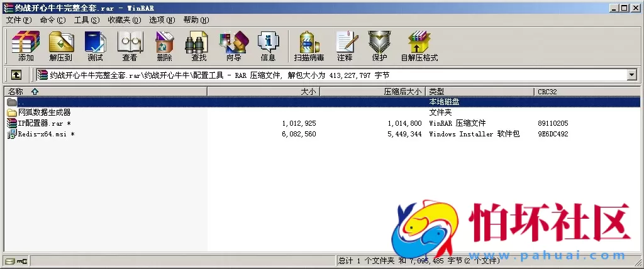Sort by 大小 column header
This screenshot has height=269, width=644.
[x=264, y=92]
